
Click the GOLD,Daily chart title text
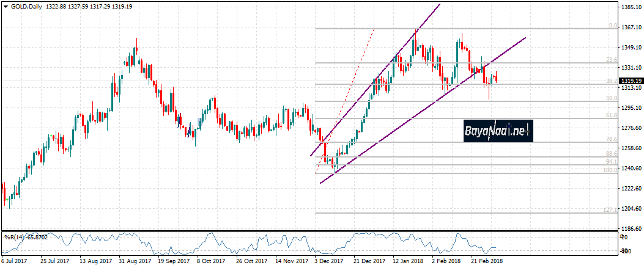(x=25, y=5)
